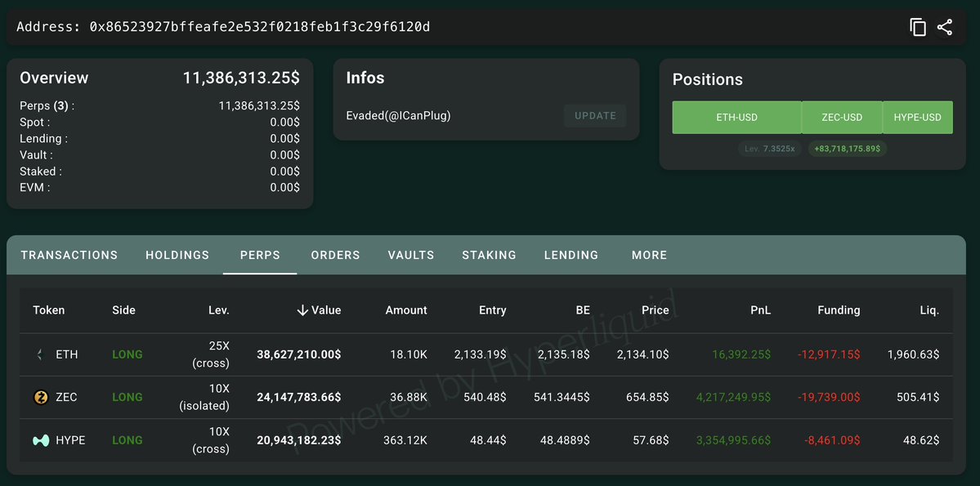Sort by Value using the down arrow

coord(303,310)
